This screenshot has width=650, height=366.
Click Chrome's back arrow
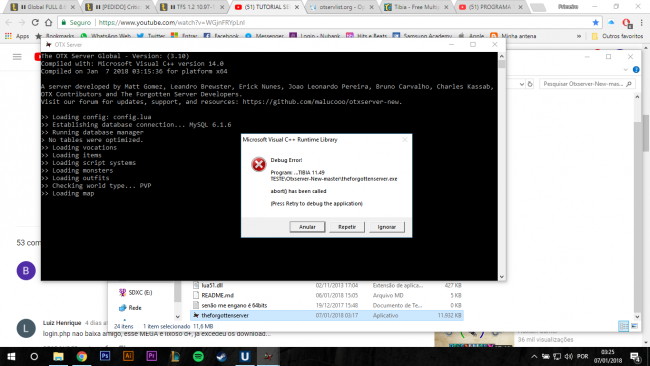pyautogui.click(x=9, y=22)
